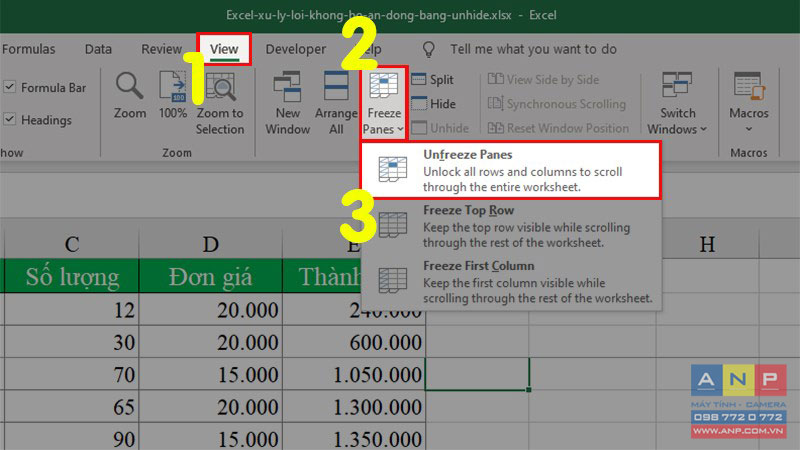Open the Developer ribbon tab
Screen dimensions: 800x450
(295, 49)
